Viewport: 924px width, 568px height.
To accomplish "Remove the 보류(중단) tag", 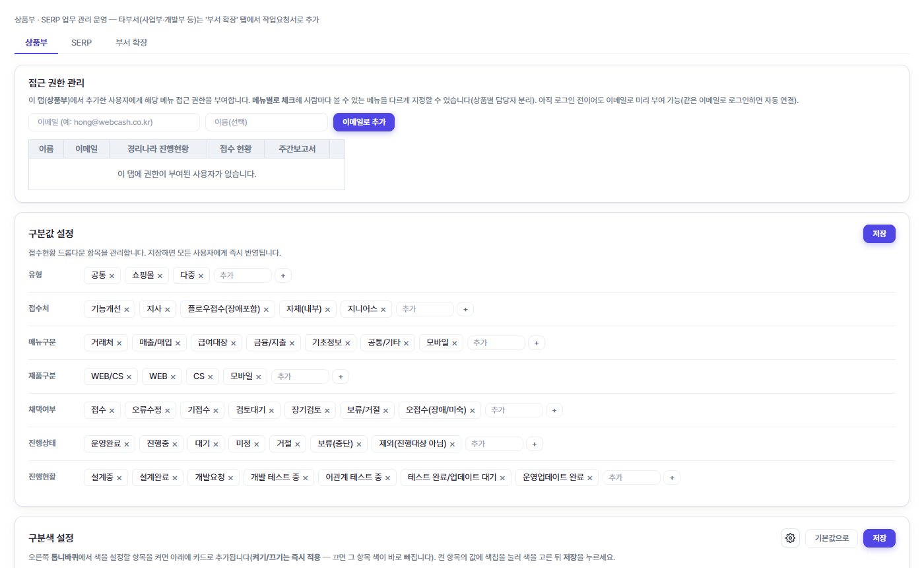I will tap(358, 444).
